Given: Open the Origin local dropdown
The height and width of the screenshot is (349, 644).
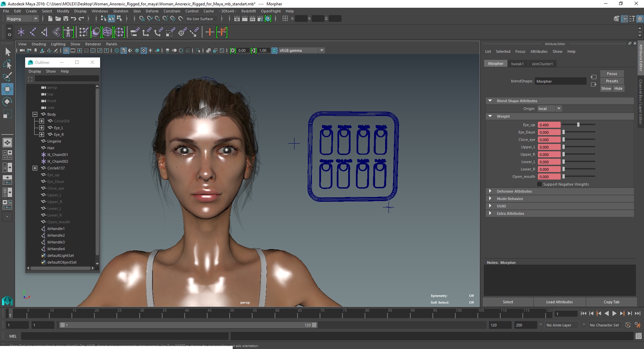Looking at the screenshot, I should coord(550,109).
